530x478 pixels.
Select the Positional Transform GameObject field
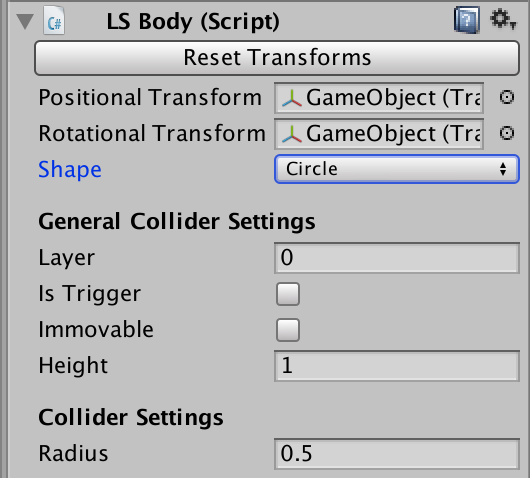[379, 98]
